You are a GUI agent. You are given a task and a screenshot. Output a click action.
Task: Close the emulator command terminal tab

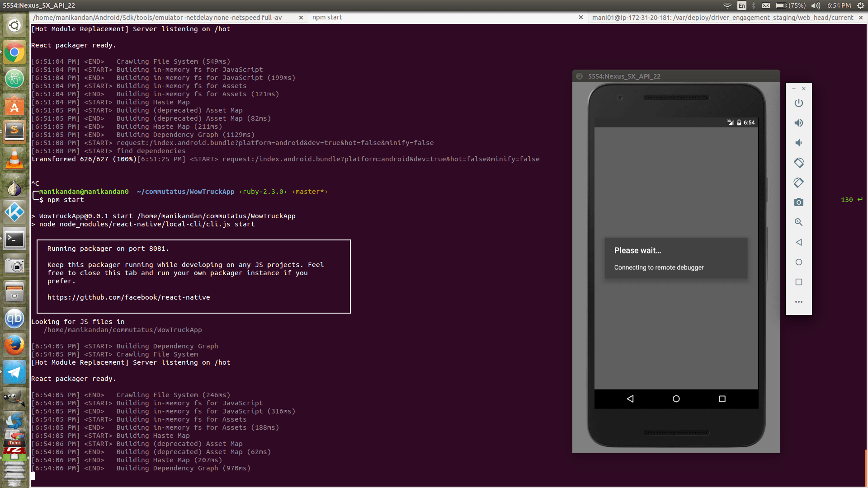click(301, 18)
